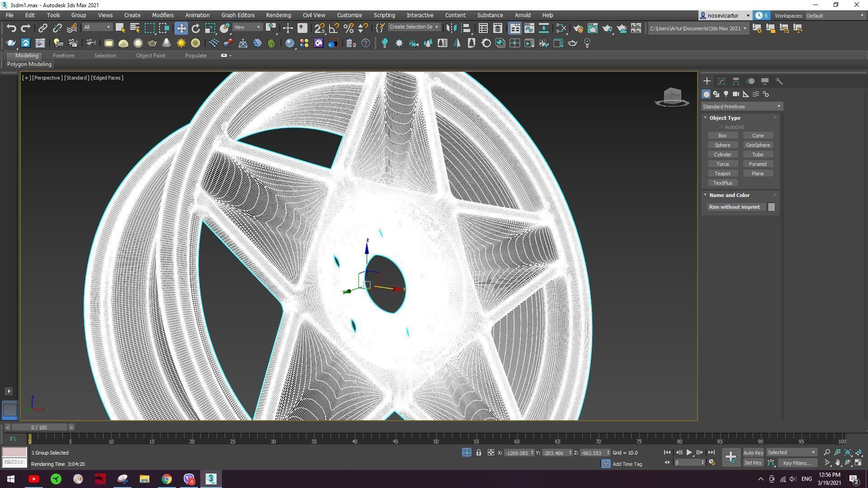Click the Teapot primitive button
The height and width of the screenshot is (488, 868).
tap(722, 174)
